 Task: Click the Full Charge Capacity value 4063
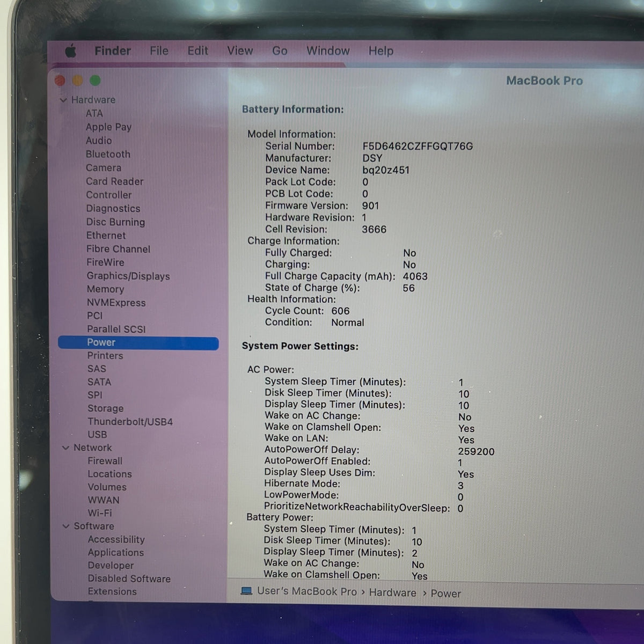(x=415, y=277)
